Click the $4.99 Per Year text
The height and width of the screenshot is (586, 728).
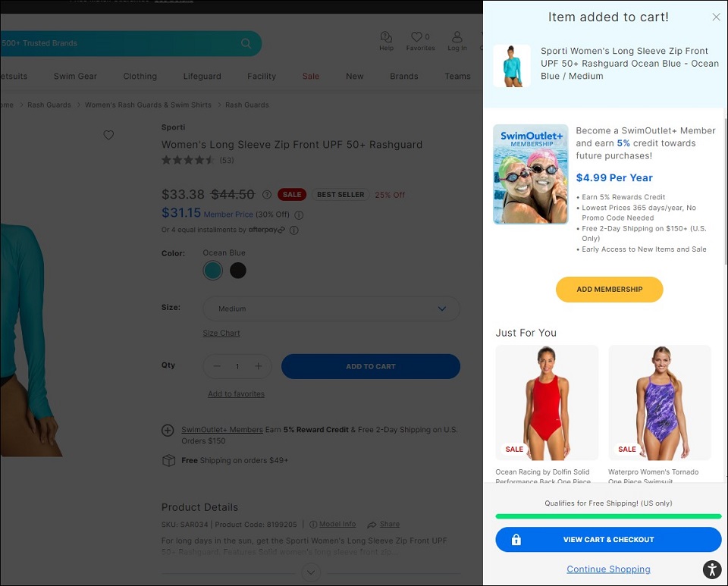click(614, 177)
